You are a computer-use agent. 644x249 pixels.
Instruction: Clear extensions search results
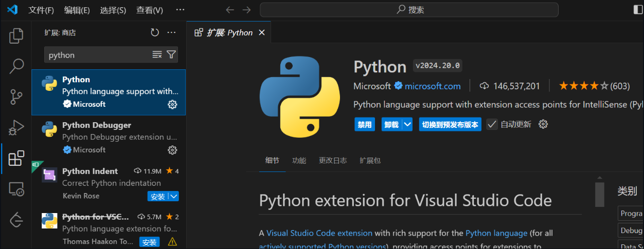click(x=157, y=55)
